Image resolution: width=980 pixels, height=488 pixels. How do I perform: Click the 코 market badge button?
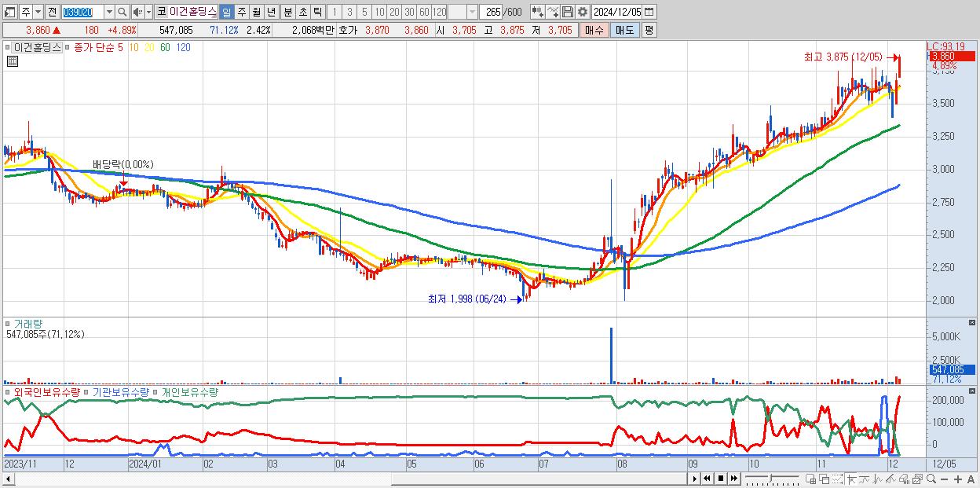click(x=161, y=12)
